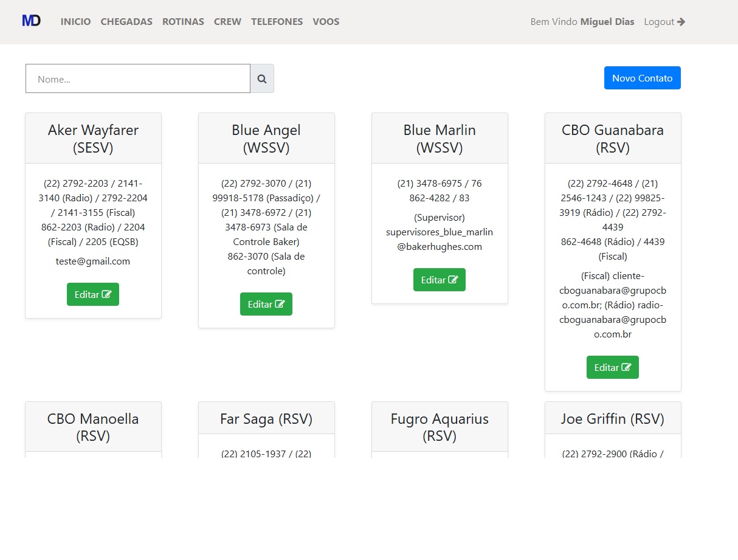
Task: Click the MD logo icon
Action: coord(31,21)
